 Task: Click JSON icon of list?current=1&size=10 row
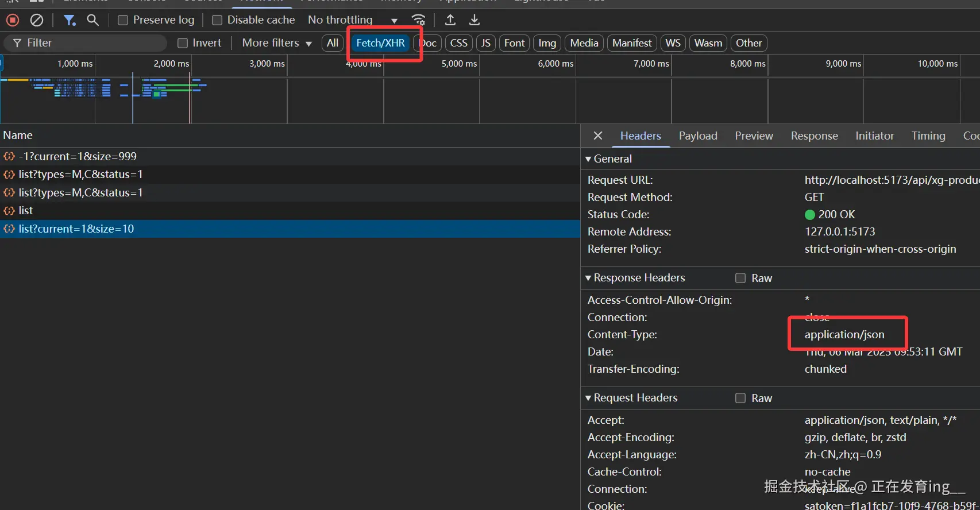(9, 229)
